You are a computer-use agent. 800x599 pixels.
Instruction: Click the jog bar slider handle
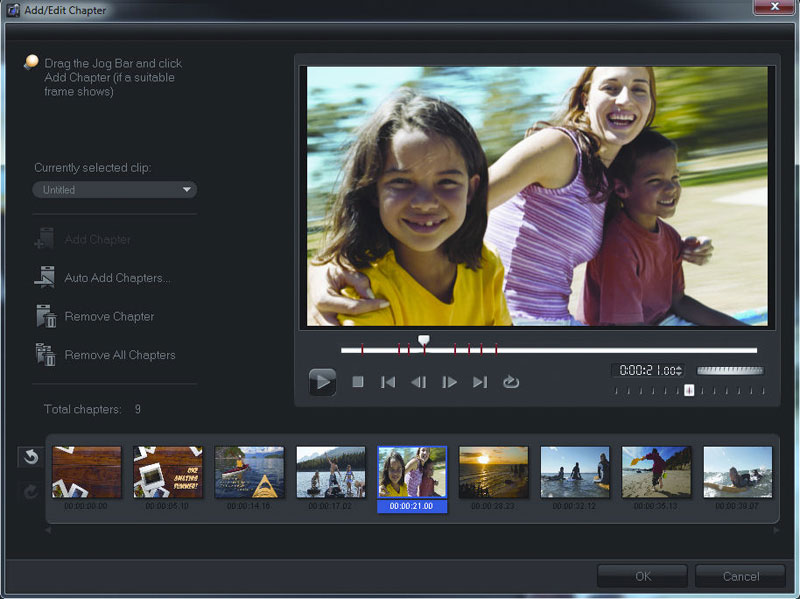pyautogui.click(x=424, y=342)
